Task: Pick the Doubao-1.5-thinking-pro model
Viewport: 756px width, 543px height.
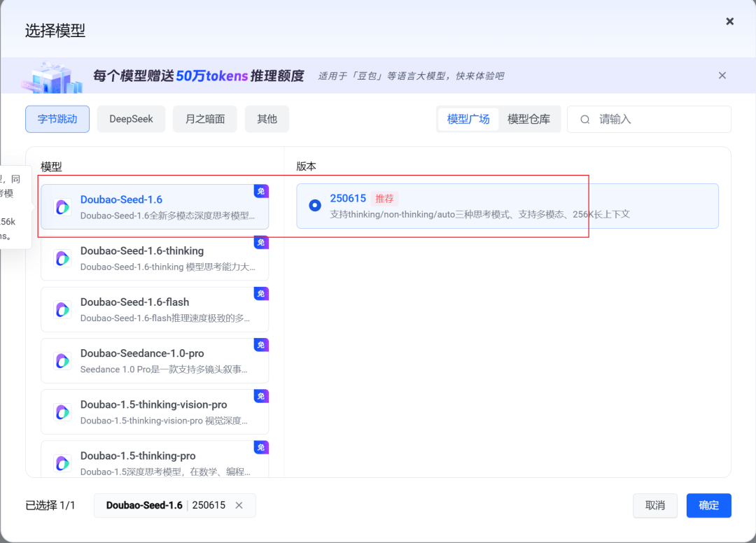Action: click(155, 459)
